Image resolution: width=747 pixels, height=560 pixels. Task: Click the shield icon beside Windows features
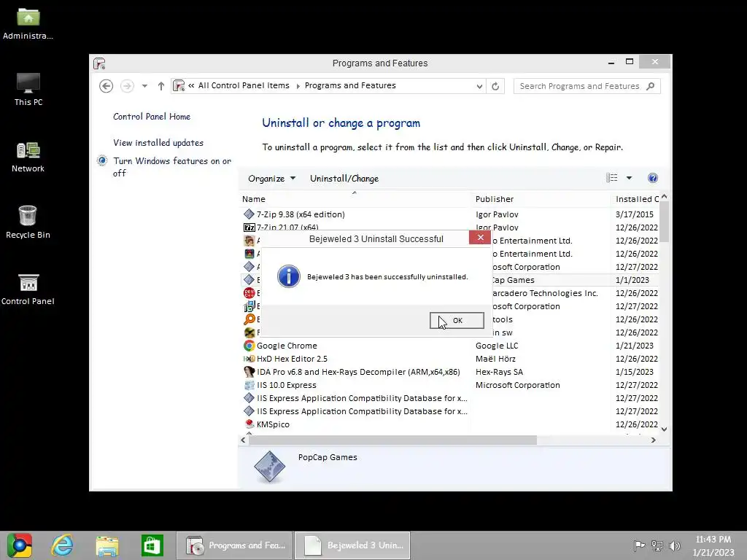[102, 160]
